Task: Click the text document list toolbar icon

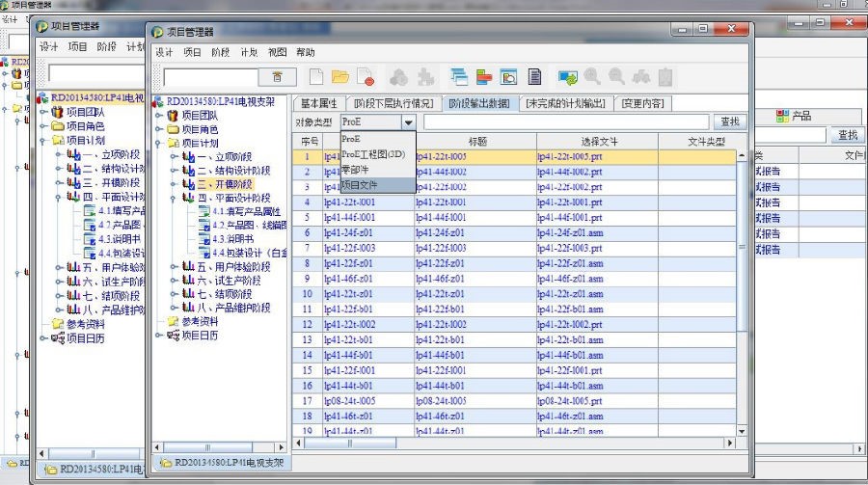Action: (x=534, y=77)
